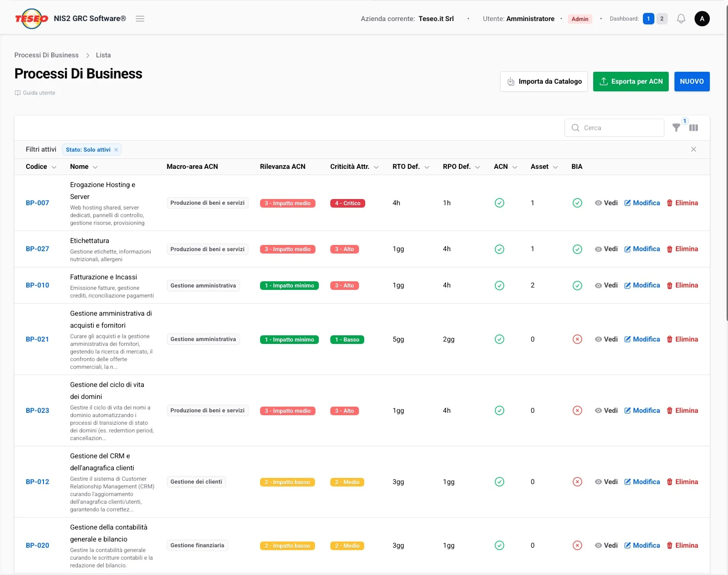View the BP-012 process via Vedi
This screenshot has width=728, height=575.
pyautogui.click(x=606, y=482)
